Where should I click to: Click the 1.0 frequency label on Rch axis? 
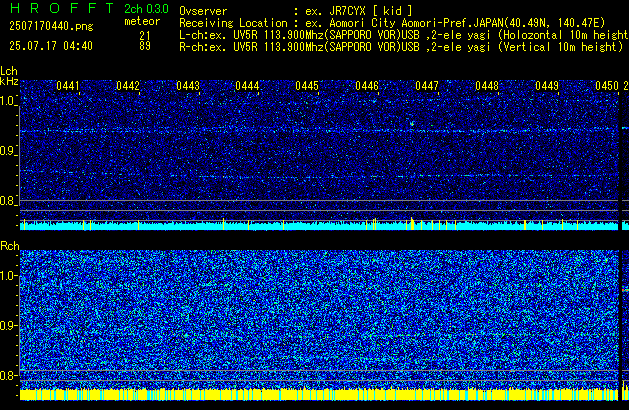pyautogui.click(x=8, y=276)
